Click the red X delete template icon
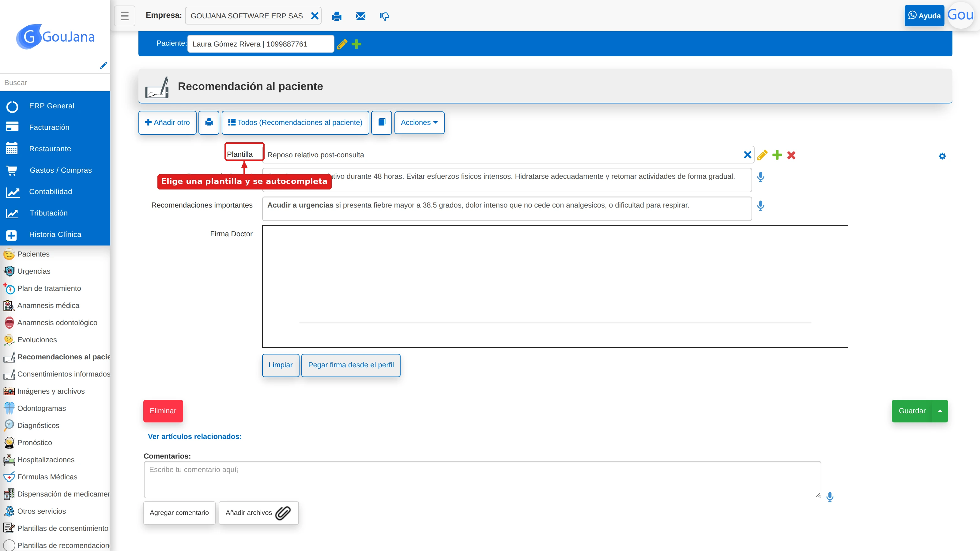The width and height of the screenshot is (980, 551). click(x=791, y=155)
